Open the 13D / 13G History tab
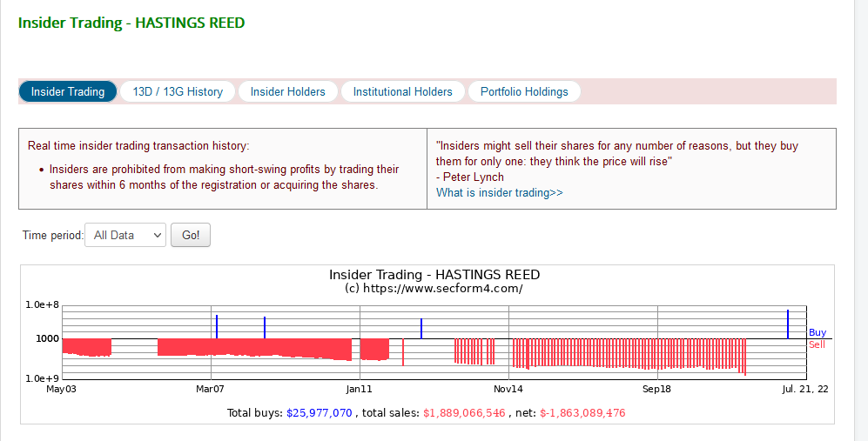Viewport: 868px width, 441px height. (178, 92)
